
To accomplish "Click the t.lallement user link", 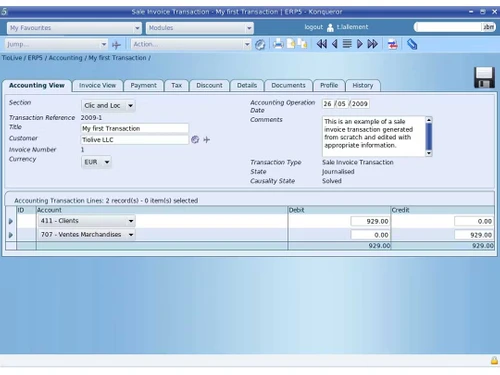I will click(x=352, y=27).
